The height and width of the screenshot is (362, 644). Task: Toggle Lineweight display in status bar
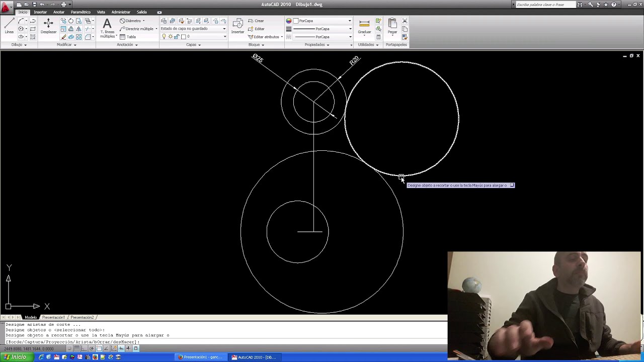(128, 348)
